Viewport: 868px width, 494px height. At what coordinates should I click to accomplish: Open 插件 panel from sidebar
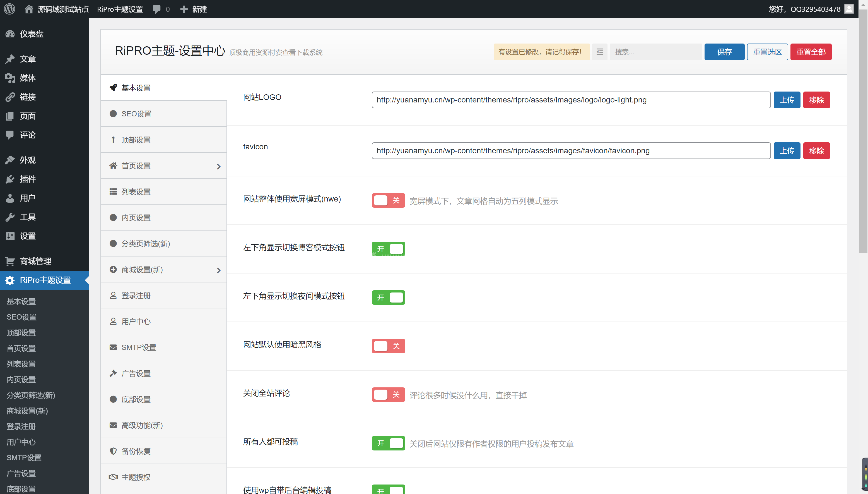28,179
